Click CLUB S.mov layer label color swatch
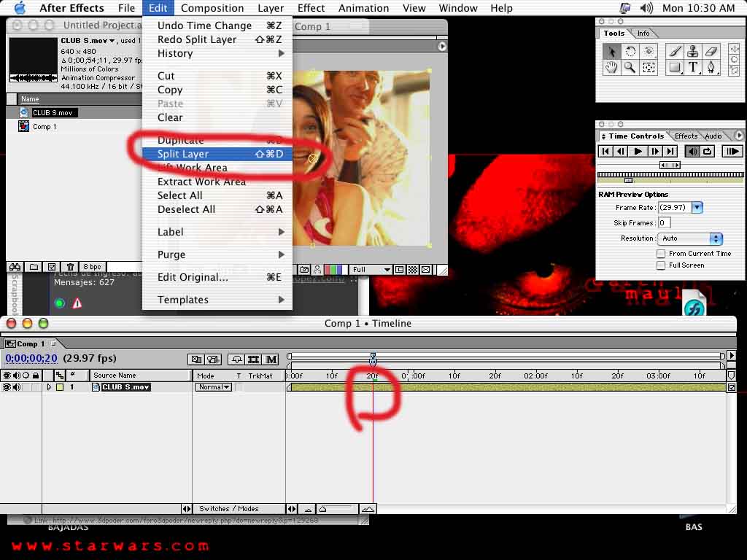 60,387
